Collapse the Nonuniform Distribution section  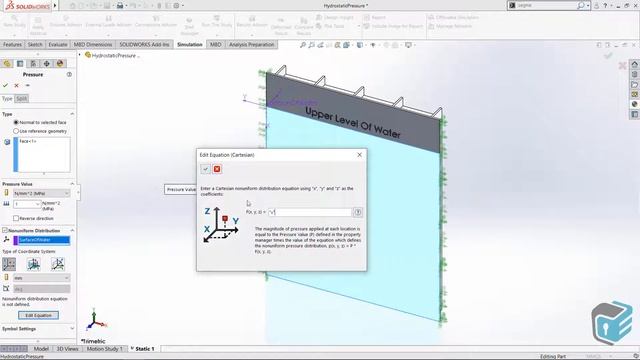coord(72,231)
